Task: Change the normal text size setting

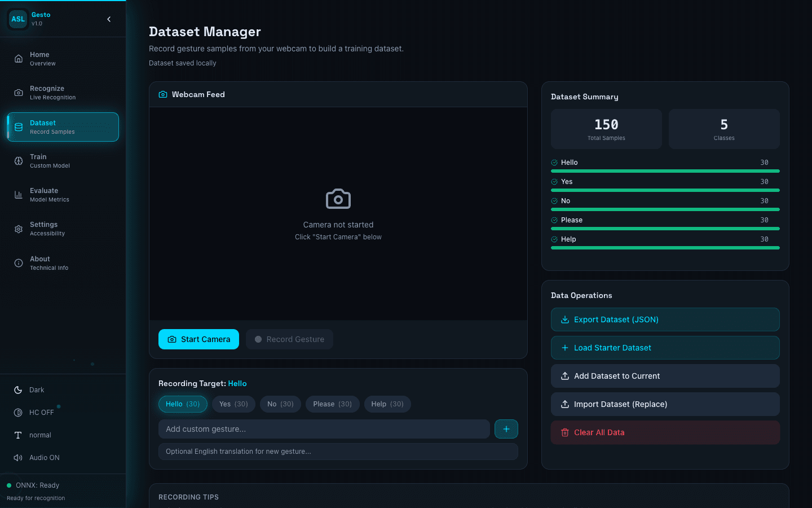Action: 63,435
